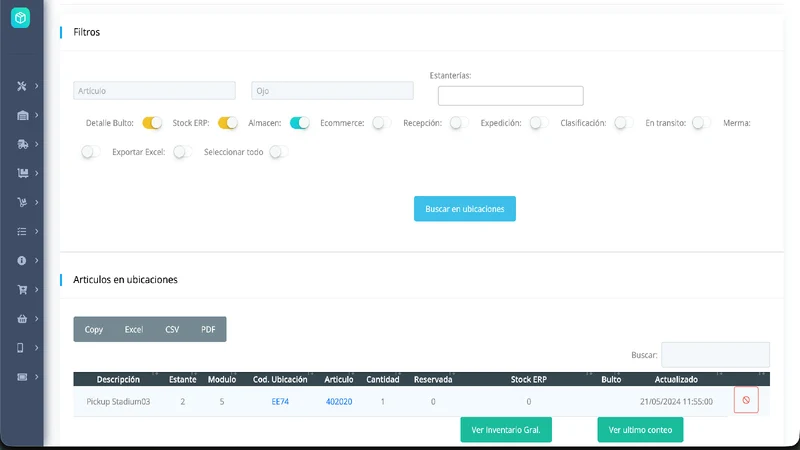Sort table by Articulo column header
The width and height of the screenshot is (800, 450).
click(339, 380)
